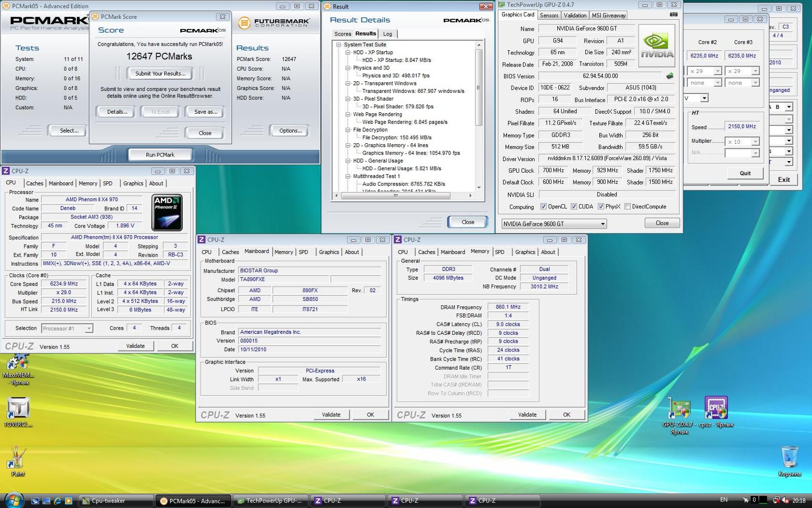Click the Details... button in PCMark Score
Screen dimensions: 812x508
click(x=117, y=112)
